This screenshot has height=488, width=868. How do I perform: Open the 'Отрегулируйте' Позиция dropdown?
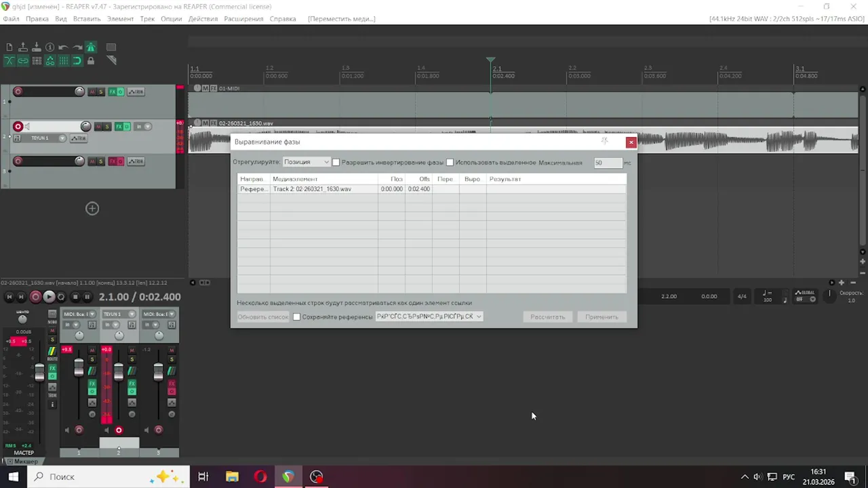point(307,162)
